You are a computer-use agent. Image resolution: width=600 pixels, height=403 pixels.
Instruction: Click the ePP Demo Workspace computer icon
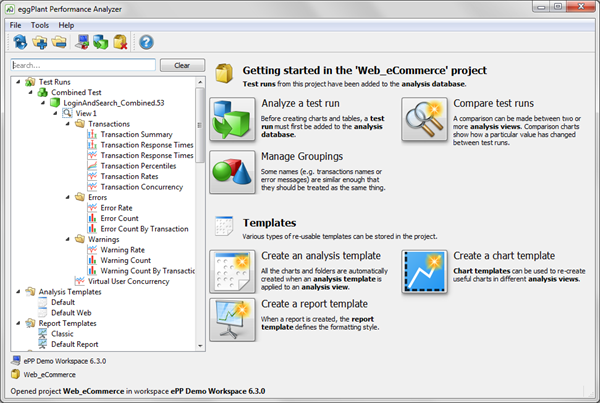16,361
